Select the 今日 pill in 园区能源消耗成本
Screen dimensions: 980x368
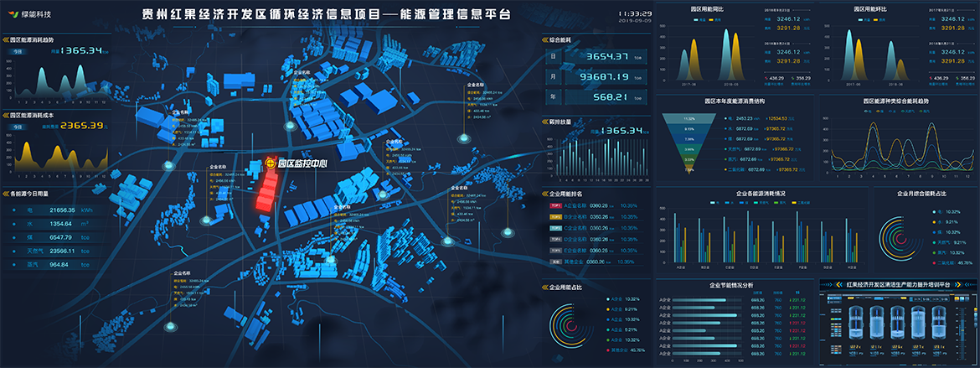tap(18, 127)
